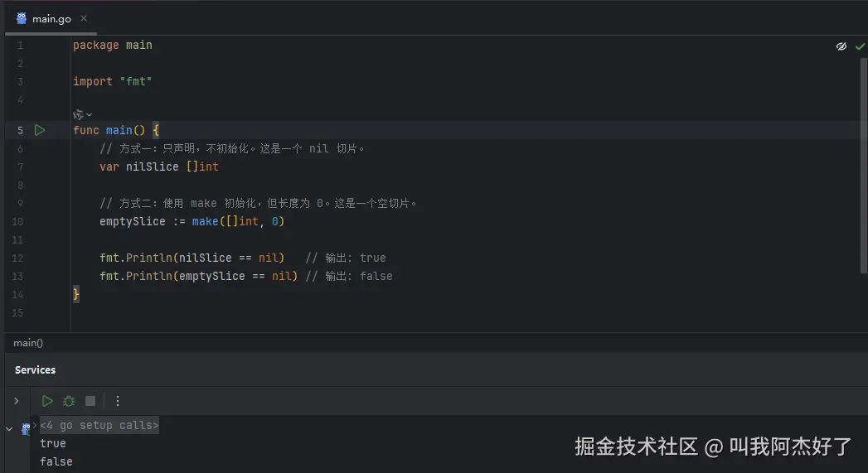Image resolution: width=868 pixels, height=473 pixels.
Task: Start debugging with the bug icon
Action: (69, 401)
